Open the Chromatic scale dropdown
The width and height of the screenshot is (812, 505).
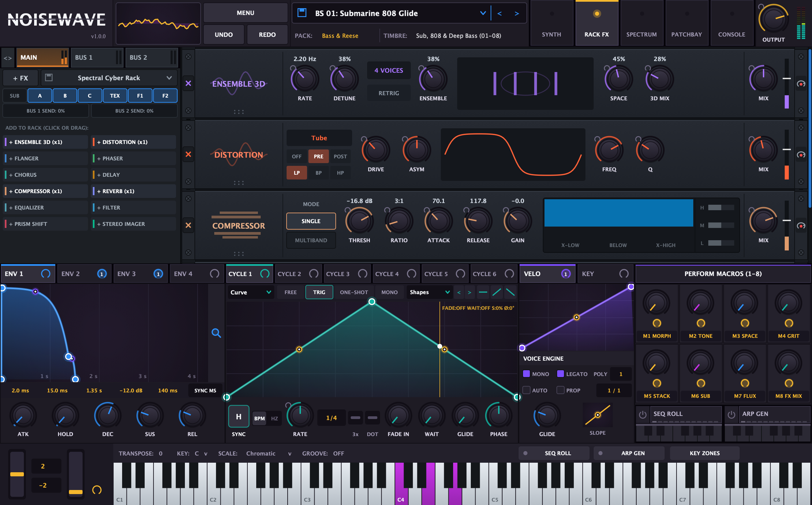tap(269, 453)
